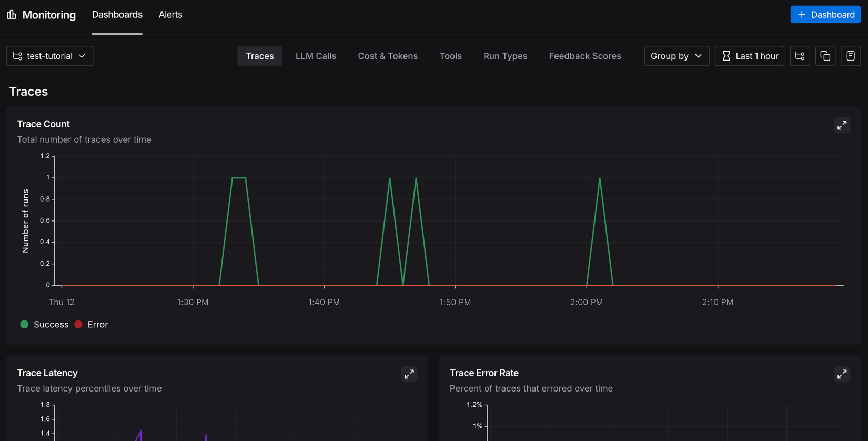The width and height of the screenshot is (868, 441).
Task: Select the Tools tab
Action: [x=450, y=56]
